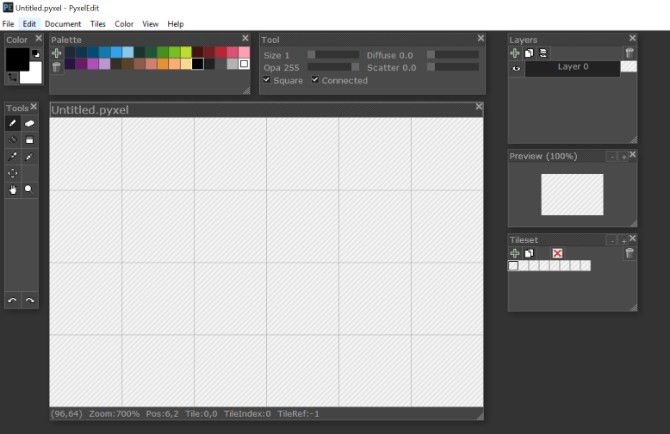This screenshot has width=670, height=434.
Task: Select the Pencil tool
Action: pyautogui.click(x=12, y=123)
